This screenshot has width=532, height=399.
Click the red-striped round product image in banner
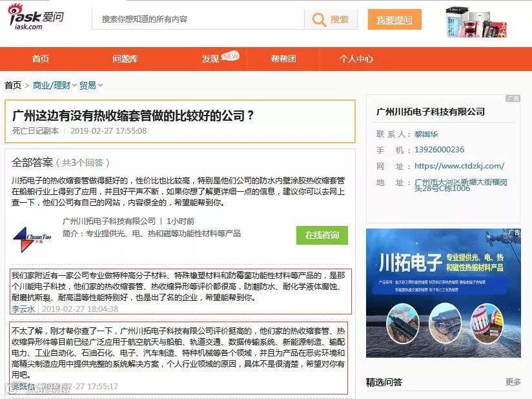point(487,323)
